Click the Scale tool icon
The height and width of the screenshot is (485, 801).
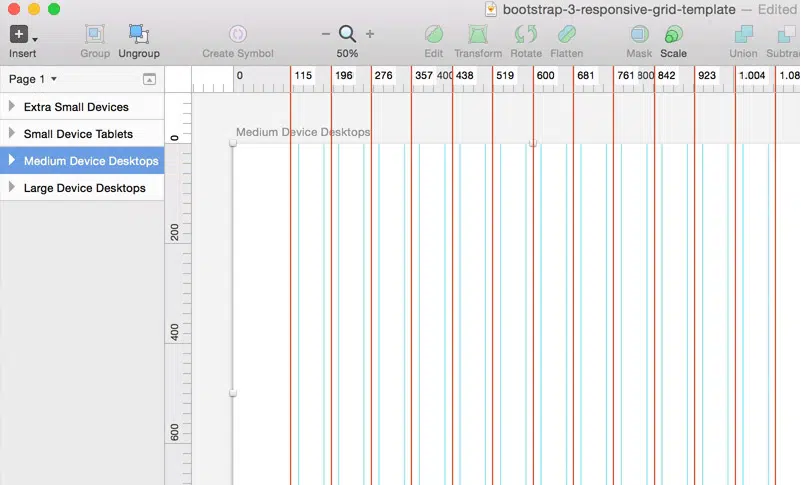(x=673, y=35)
